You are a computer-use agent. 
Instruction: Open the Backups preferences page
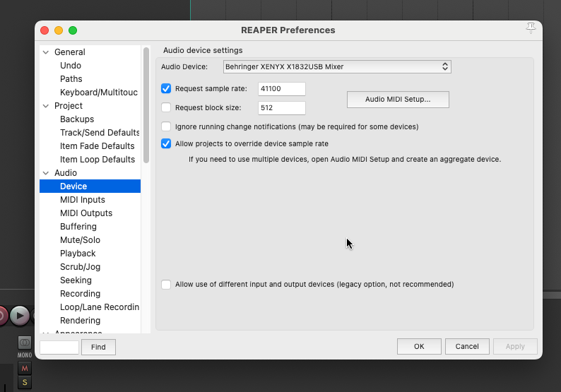point(77,119)
